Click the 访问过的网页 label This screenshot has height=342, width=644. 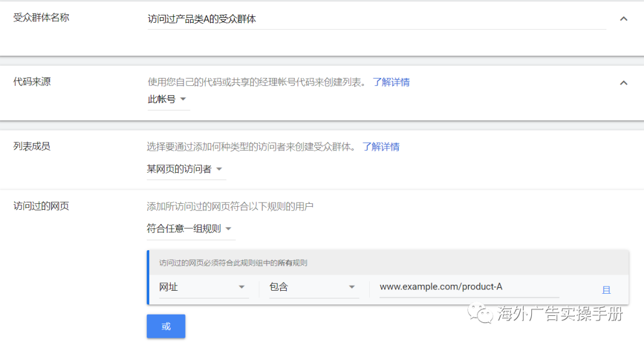(x=41, y=206)
